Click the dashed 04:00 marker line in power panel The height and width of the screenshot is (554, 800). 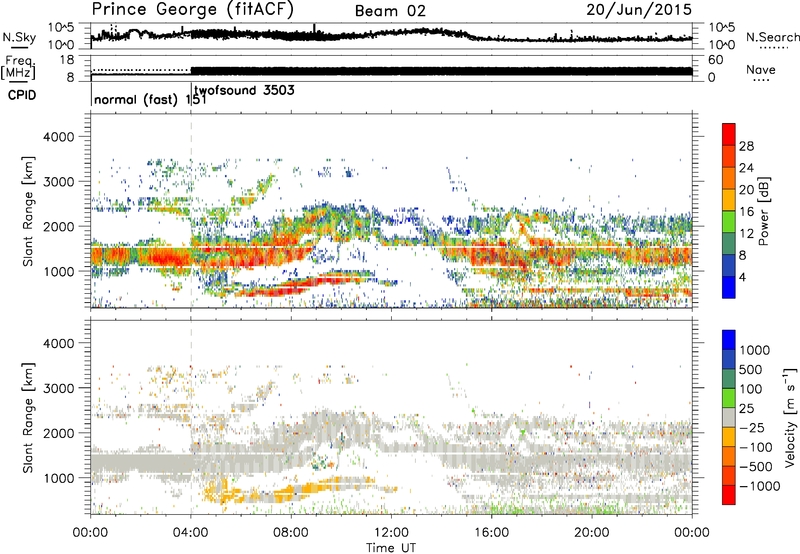tap(191, 211)
